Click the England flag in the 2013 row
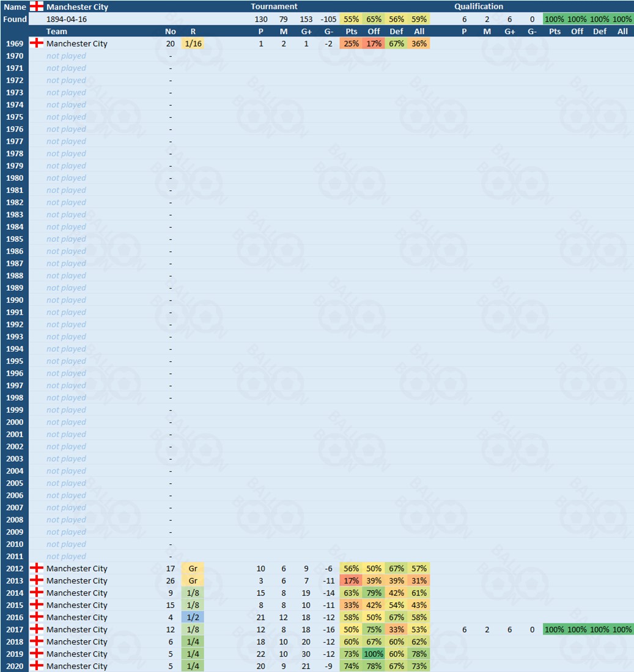This screenshot has height=672, width=634. click(37, 580)
